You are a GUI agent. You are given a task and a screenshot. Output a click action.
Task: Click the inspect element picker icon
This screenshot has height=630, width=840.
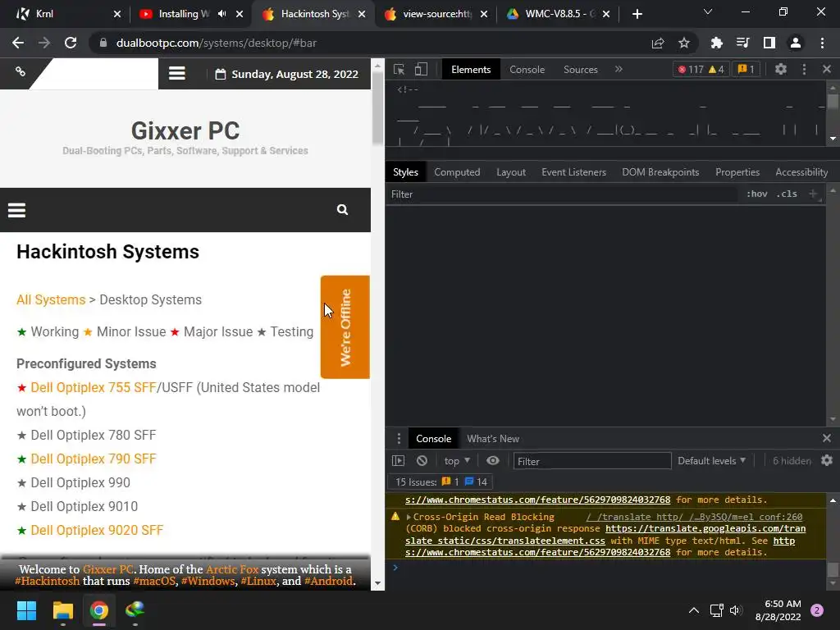point(399,70)
